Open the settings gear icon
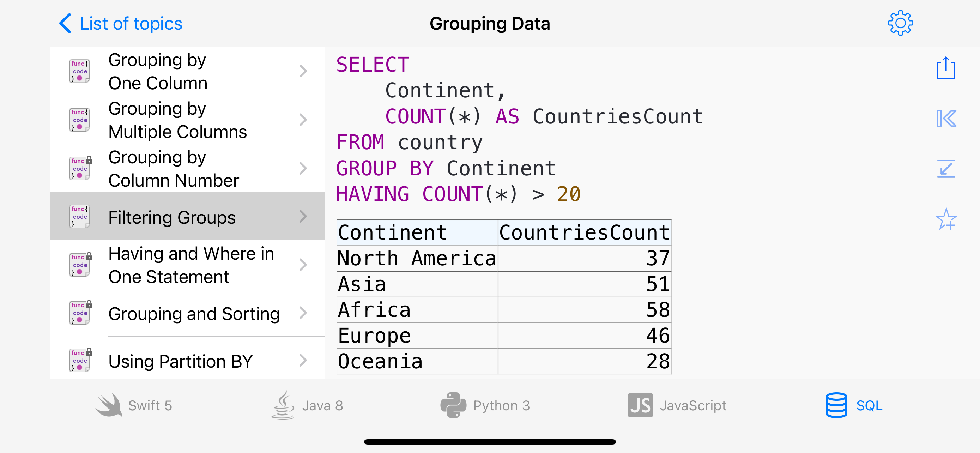The width and height of the screenshot is (980, 453). click(x=900, y=23)
